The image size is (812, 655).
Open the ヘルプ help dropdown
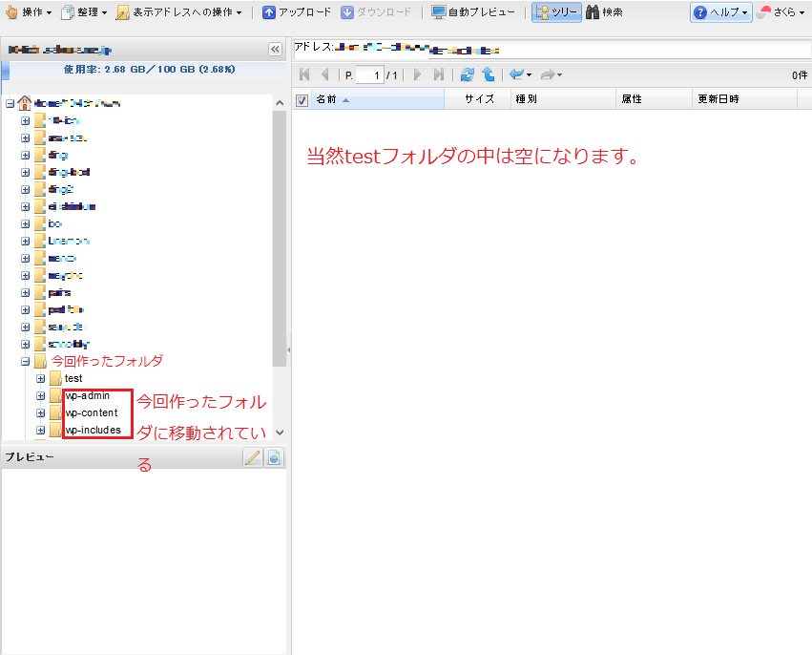(x=720, y=12)
